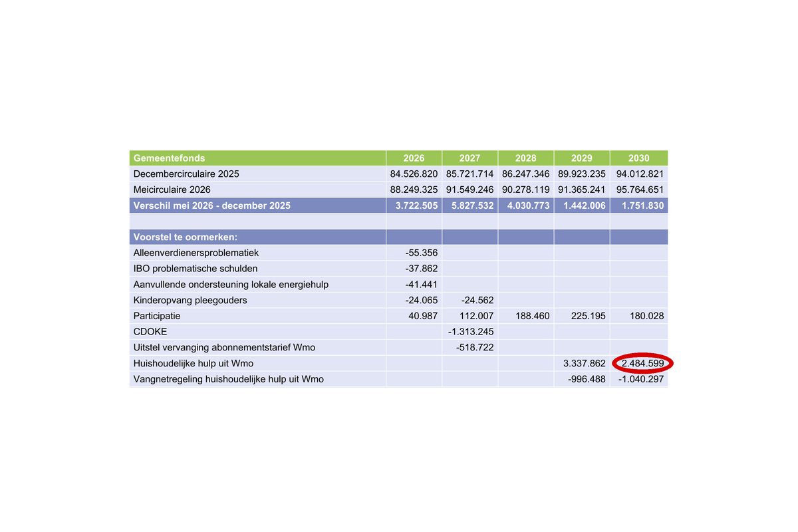
Task: Click the Participatie value 40.987
Action: coord(423,316)
